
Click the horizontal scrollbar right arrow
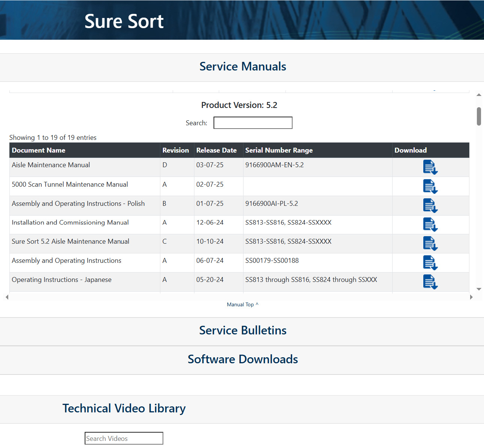471,297
